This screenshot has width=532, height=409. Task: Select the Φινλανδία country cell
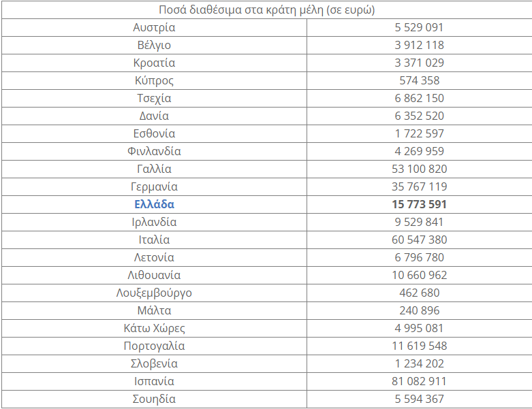[x=154, y=152]
